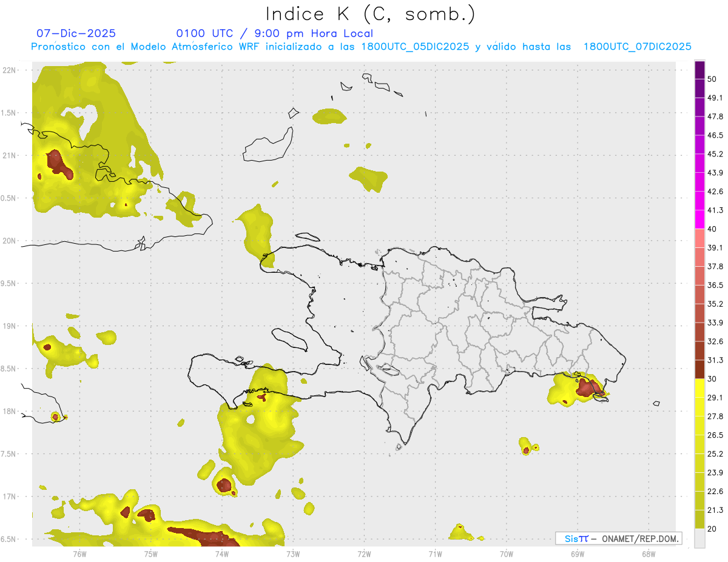Click the "1800UTC_05DIC2025" initialization time

coord(415,47)
